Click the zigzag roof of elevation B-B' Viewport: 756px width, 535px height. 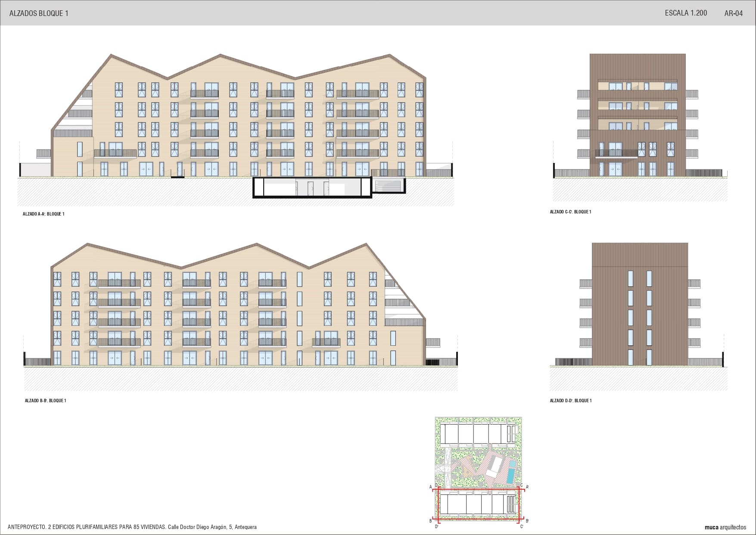pos(257,244)
